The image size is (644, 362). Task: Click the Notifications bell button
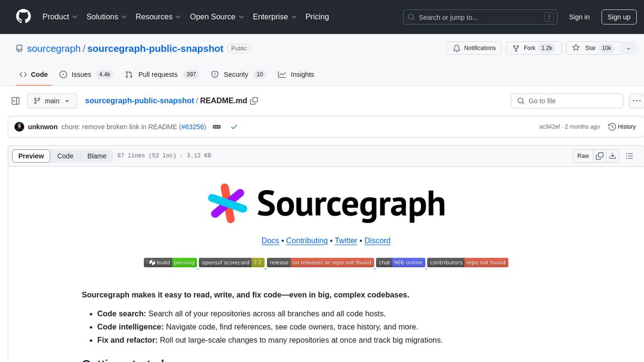click(x=474, y=48)
